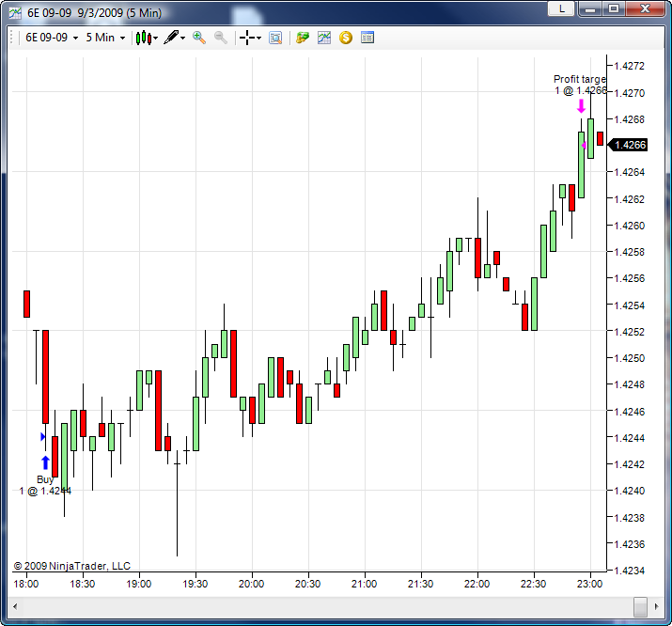Click the zoom frame data box icon
672x626 pixels.
point(275,38)
